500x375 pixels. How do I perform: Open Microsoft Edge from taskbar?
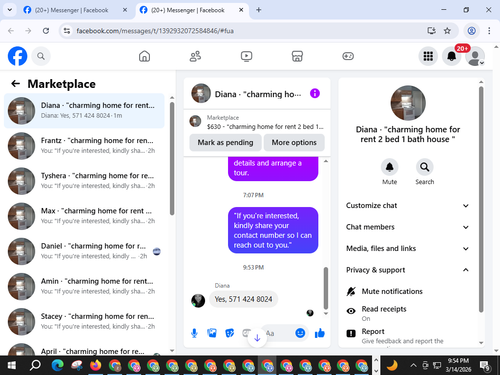(x=57, y=366)
